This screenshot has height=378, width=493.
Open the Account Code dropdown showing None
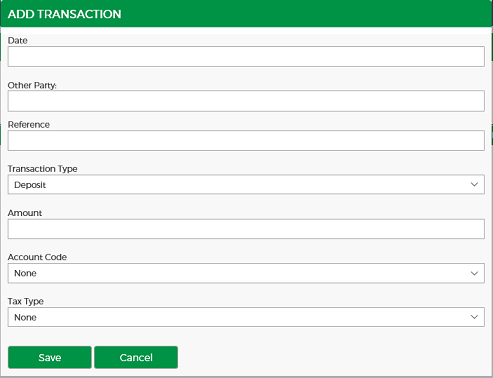246,273
